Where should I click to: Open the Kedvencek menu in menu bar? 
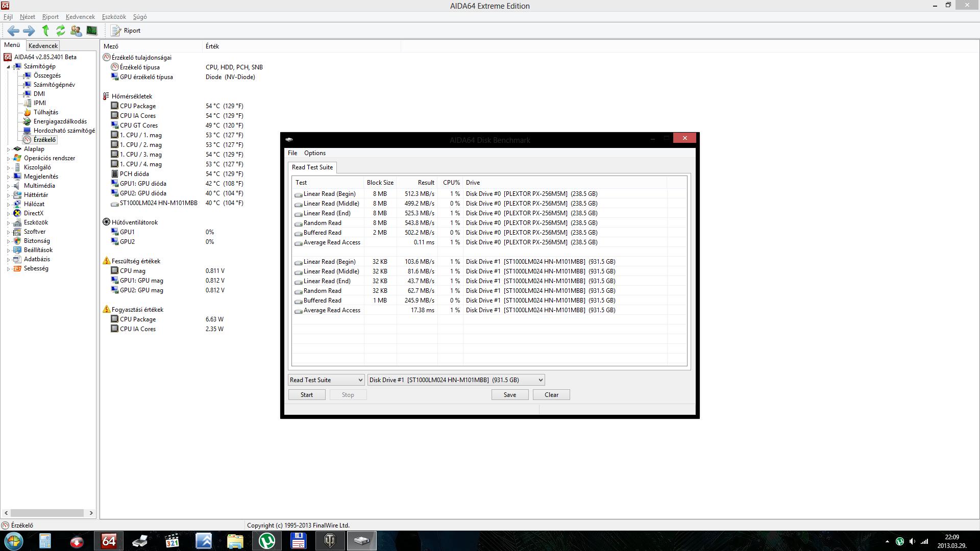80,17
